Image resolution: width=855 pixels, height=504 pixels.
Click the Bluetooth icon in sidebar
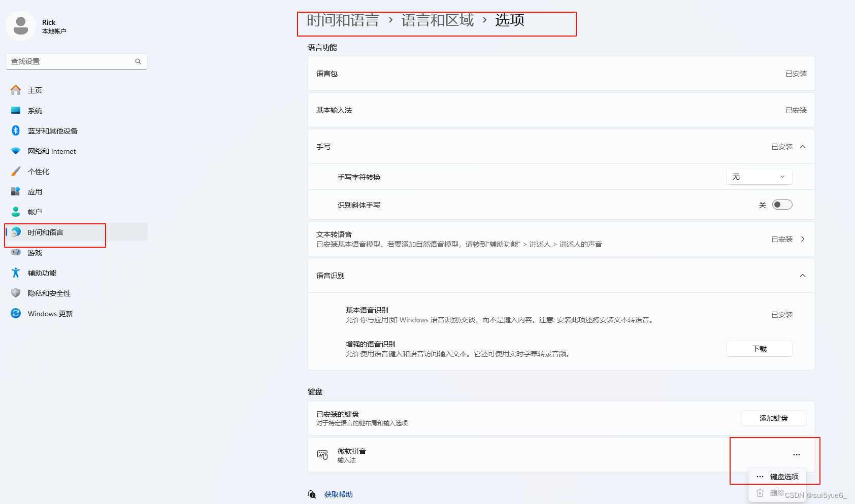[16, 130]
